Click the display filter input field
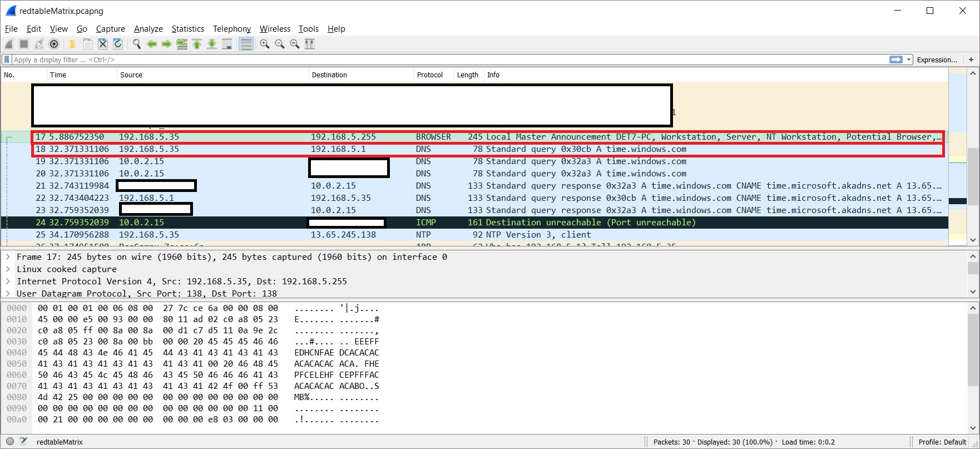 (x=449, y=60)
